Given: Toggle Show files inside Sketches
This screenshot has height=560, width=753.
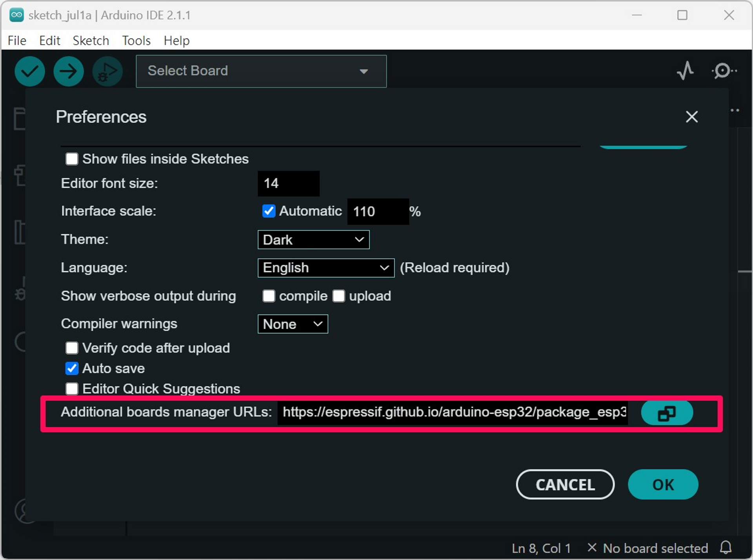Looking at the screenshot, I should pos(72,159).
